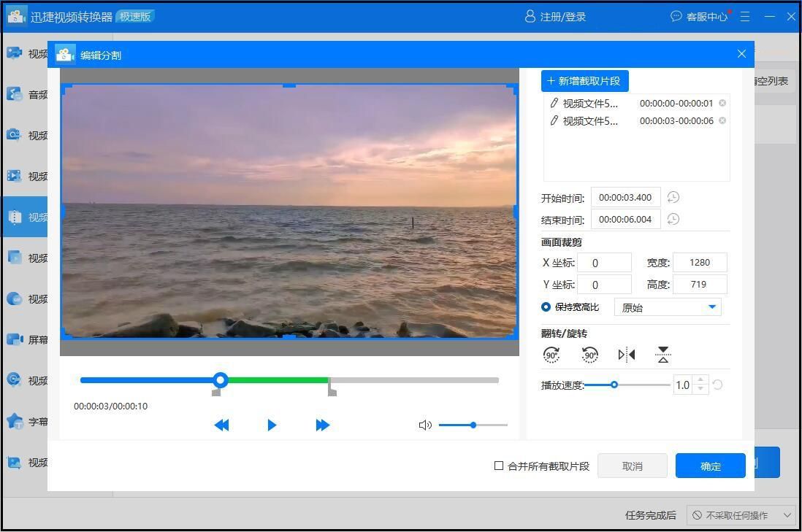Click the playback speed slider handle
The image size is (802, 532).
pyautogui.click(x=614, y=385)
